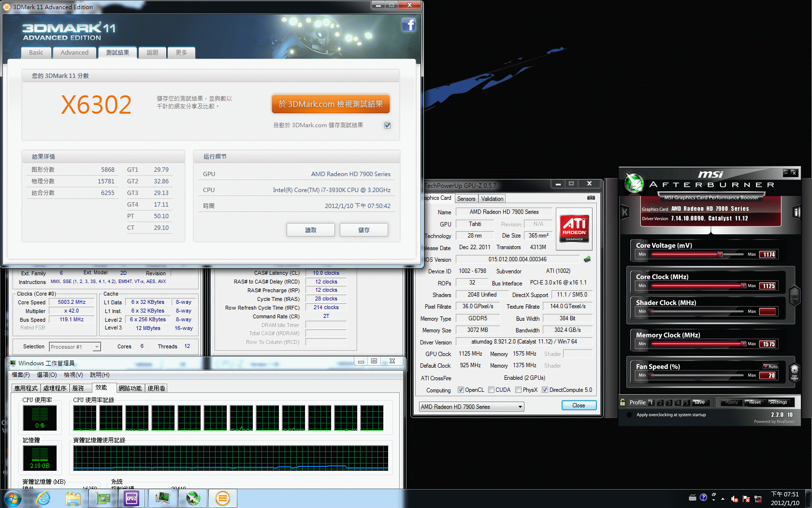The image size is (812, 508).
Task: Toggle auto-save results to 3DMark.com checkbox
Action: 387,125
